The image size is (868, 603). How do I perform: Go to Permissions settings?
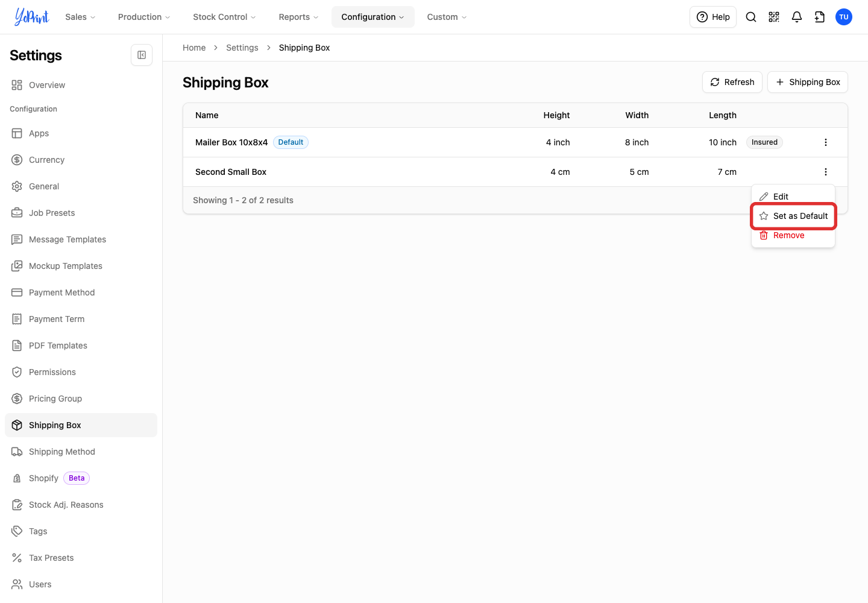coord(81,372)
